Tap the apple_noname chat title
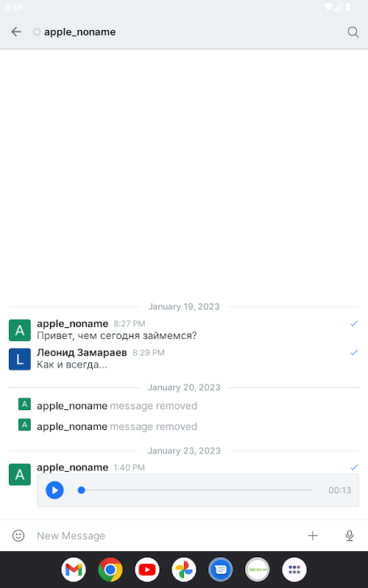 click(x=80, y=32)
